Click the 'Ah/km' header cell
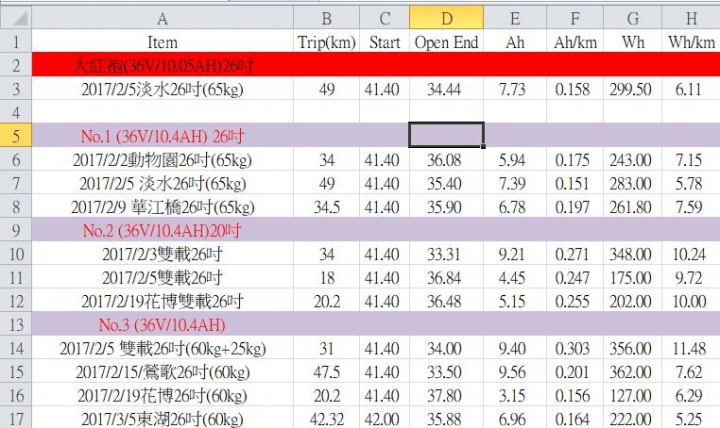The image size is (720, 428). pyautogui.click(x=575, y=41)
